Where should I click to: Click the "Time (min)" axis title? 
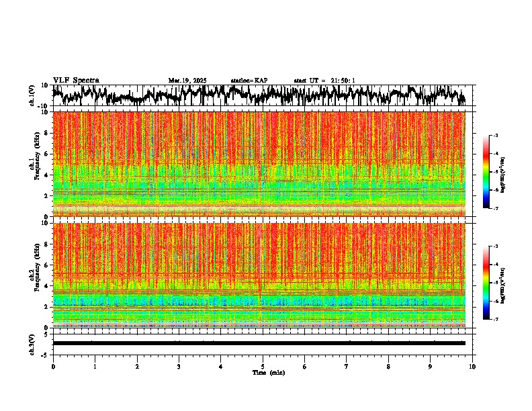pyautogui.click(x=269, y=373)
